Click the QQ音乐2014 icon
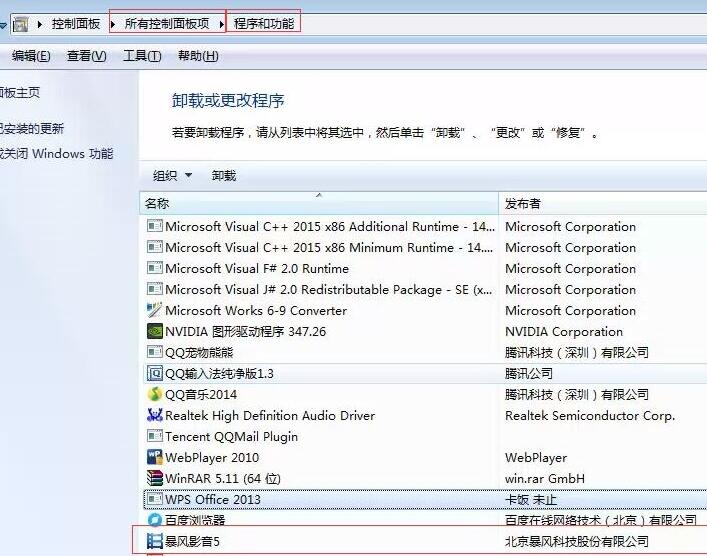Image resolution: width=707 pixels, height=556 pixels. pos(155,394)
